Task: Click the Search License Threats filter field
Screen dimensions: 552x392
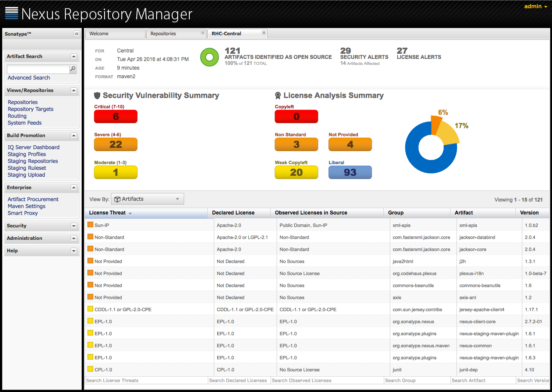Action: 146,380
